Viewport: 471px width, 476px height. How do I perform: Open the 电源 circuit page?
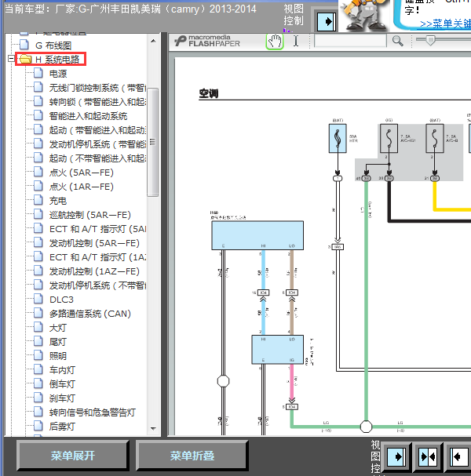(x=58, y=74)
